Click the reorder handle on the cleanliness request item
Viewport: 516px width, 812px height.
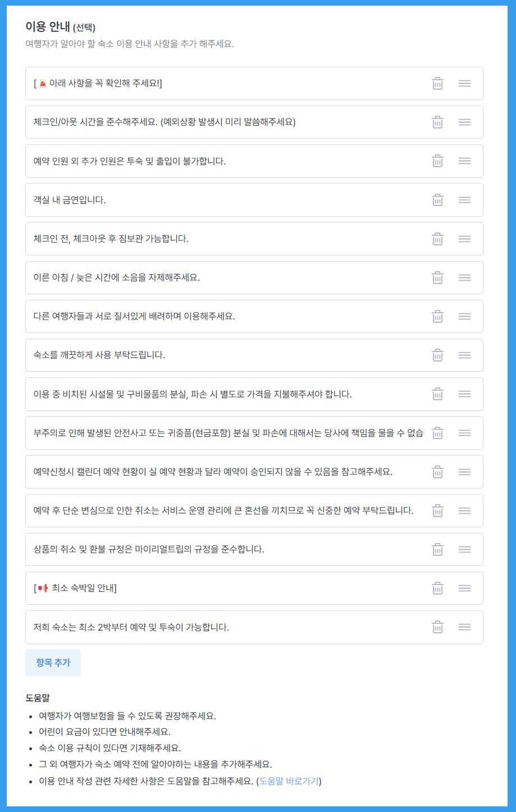coord(465,355)
